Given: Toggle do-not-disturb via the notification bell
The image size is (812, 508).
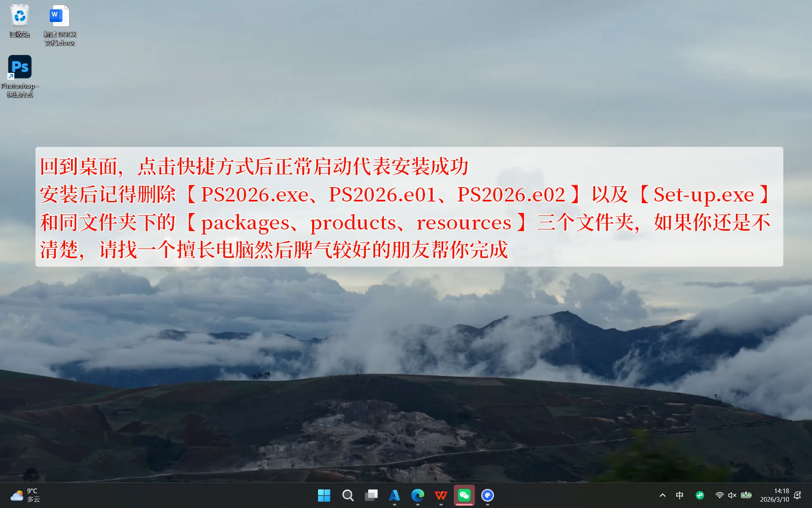Looking at the screenshot, I should (x=798, y=495).
